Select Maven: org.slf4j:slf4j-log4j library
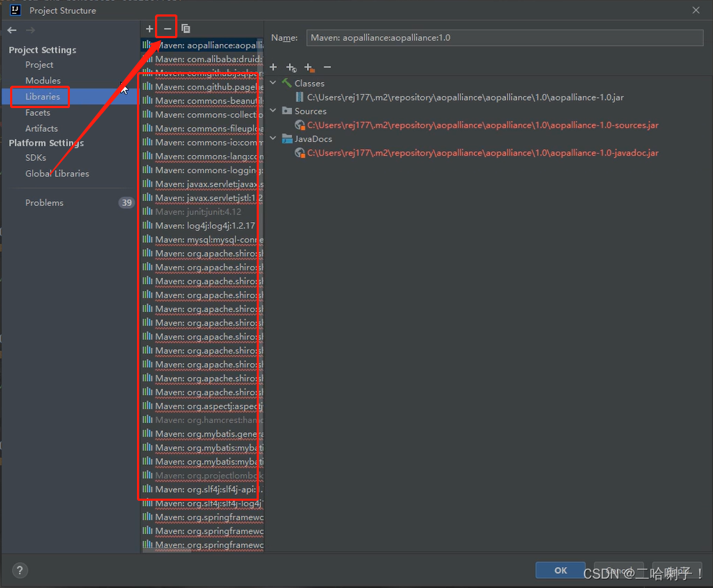 click(x=203, y=503)
